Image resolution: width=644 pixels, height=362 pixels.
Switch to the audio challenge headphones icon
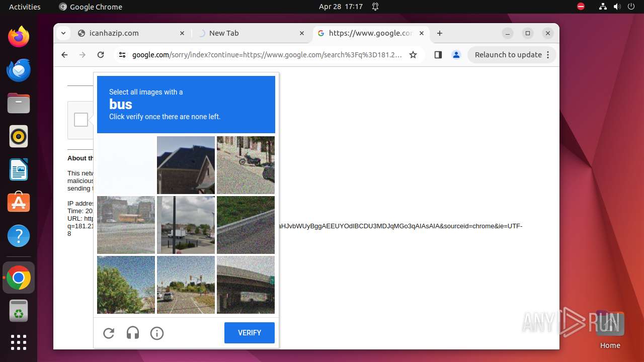tap(133, 333)
